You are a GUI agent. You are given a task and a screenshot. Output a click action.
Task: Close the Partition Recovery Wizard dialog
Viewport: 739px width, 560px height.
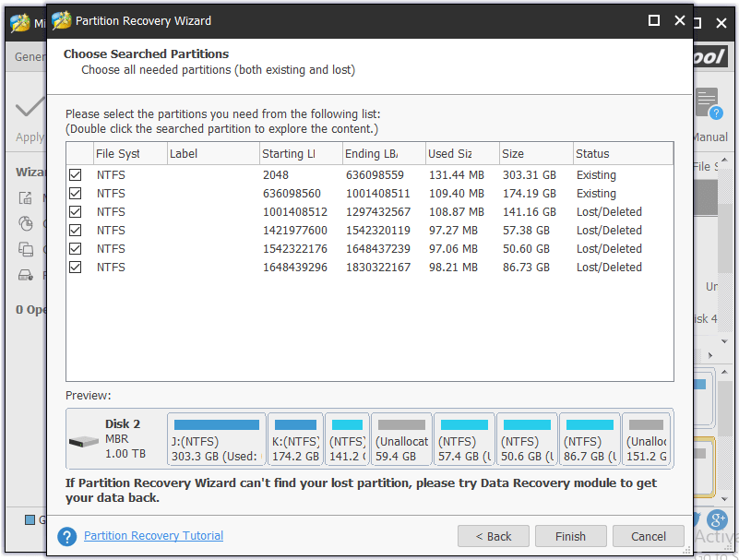(680, 20)
